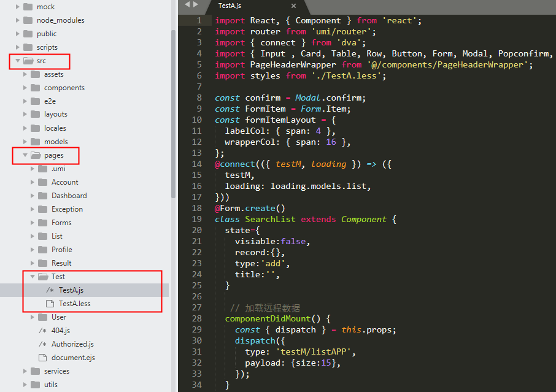This screenshot has width=556, height=392.
Task: Click the assets folder icon
Action: point(36,74)
